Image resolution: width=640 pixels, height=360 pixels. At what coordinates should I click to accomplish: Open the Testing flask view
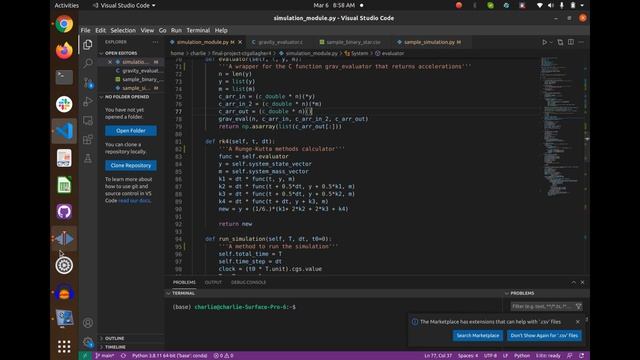click(88, 158)
